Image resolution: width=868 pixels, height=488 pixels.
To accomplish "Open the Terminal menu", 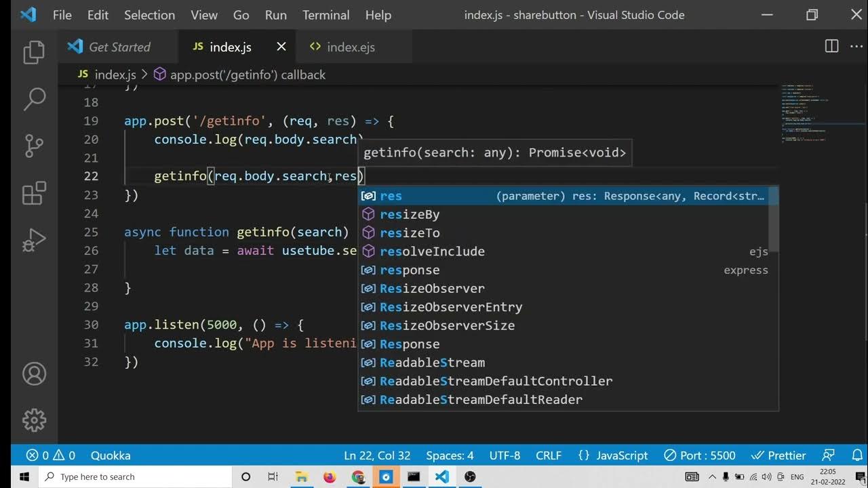I will (325, 15).
